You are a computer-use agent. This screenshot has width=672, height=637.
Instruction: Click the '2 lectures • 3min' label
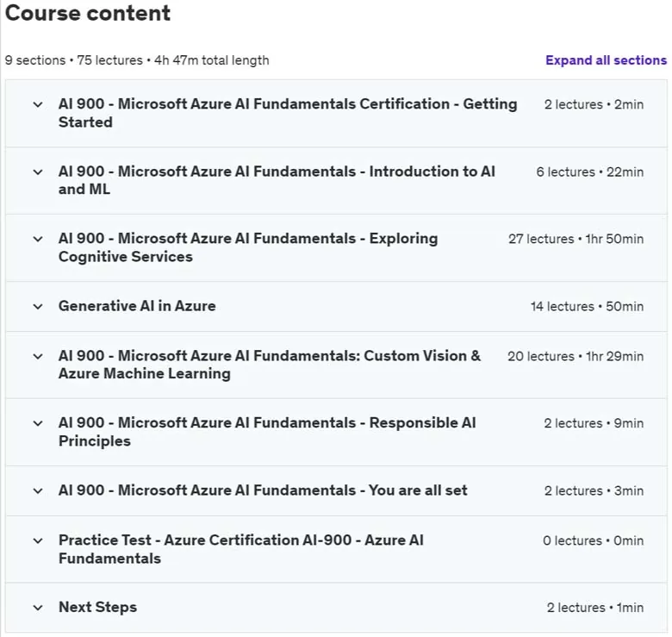click(x=594, y=490)
